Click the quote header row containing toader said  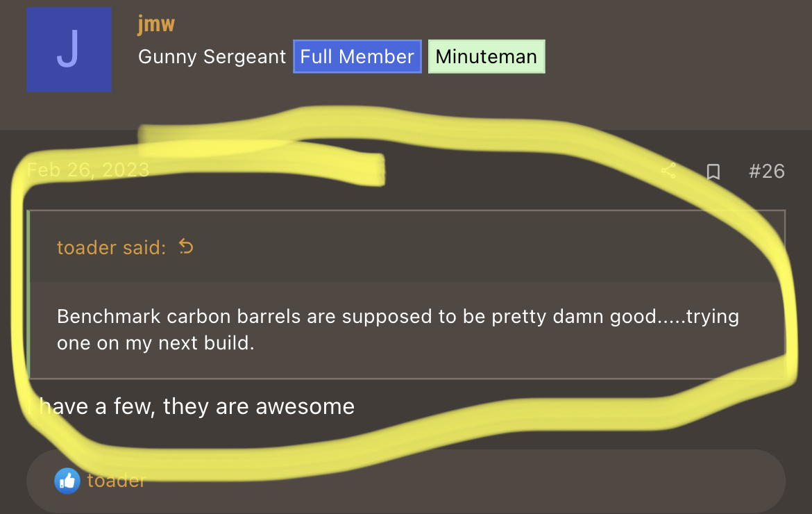point(407,247)
